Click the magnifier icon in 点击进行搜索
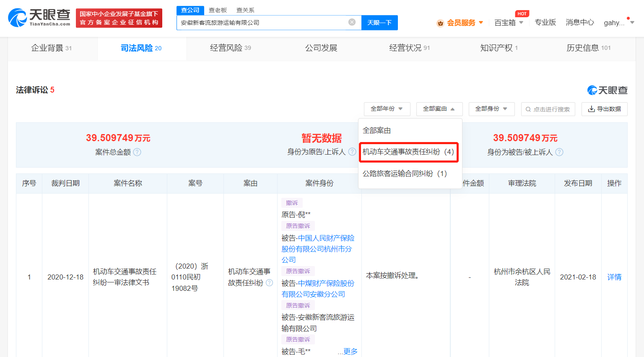644x357 pixels. (528, 109)
